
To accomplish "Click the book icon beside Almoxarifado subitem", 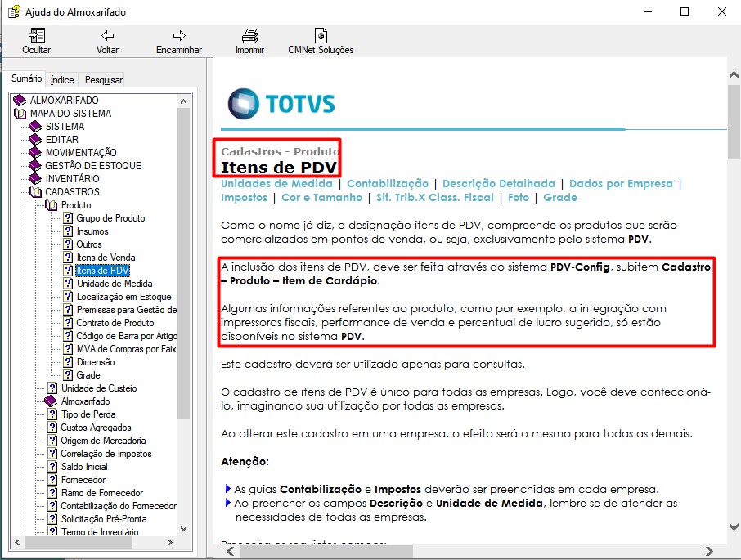I will (x=51, y=401).
